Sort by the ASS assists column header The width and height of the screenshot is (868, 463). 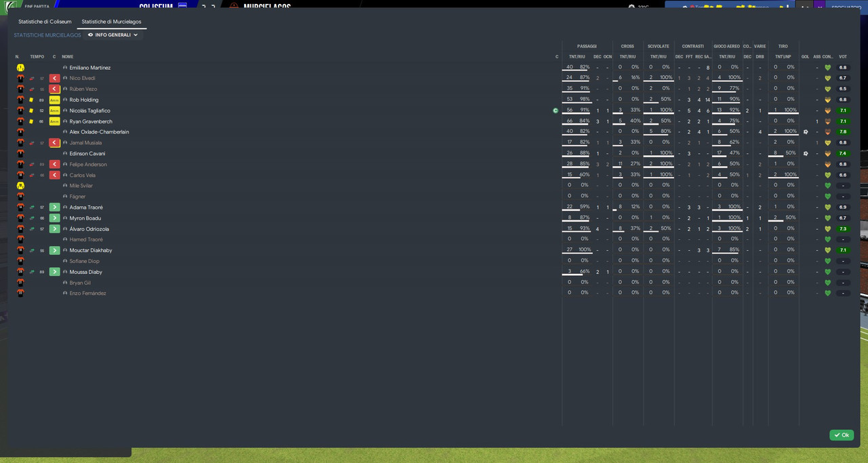817,56
